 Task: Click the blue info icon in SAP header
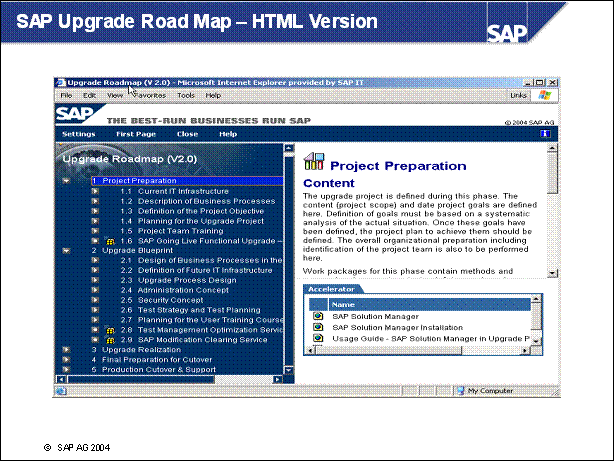click(545, 133)
